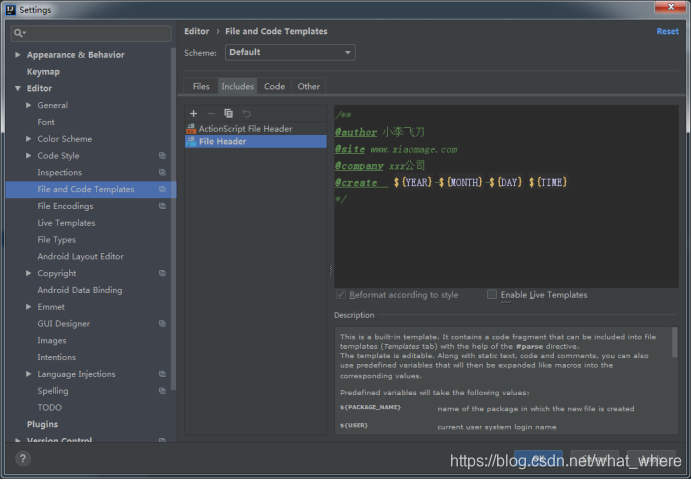Open help with the question mark icon
The width and height of the screenshot is (692, 480).
coord(23,458)
